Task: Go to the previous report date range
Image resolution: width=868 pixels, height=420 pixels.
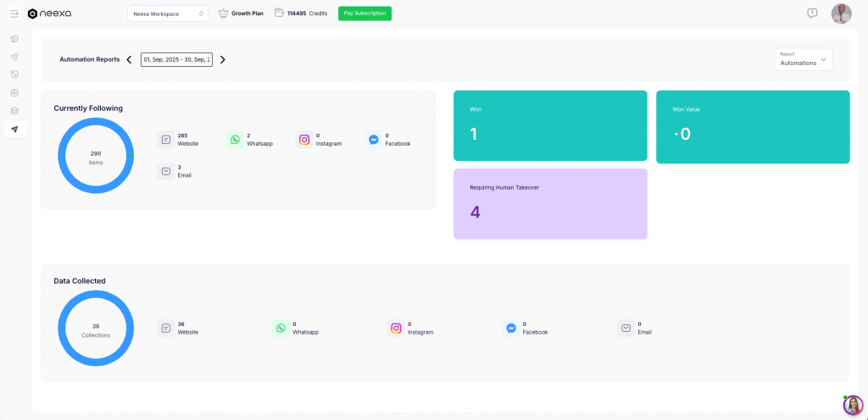Action: (129, 60)
